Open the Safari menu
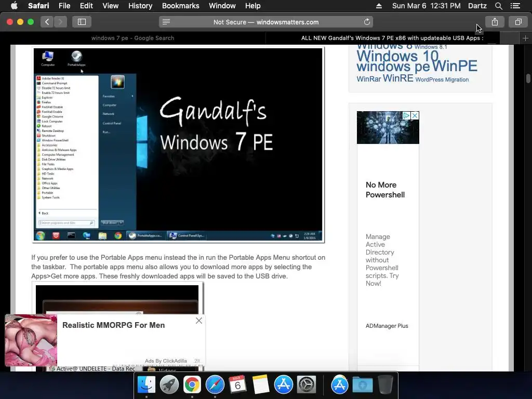Screen dimensions: 532x399 [x=38, y=6]
